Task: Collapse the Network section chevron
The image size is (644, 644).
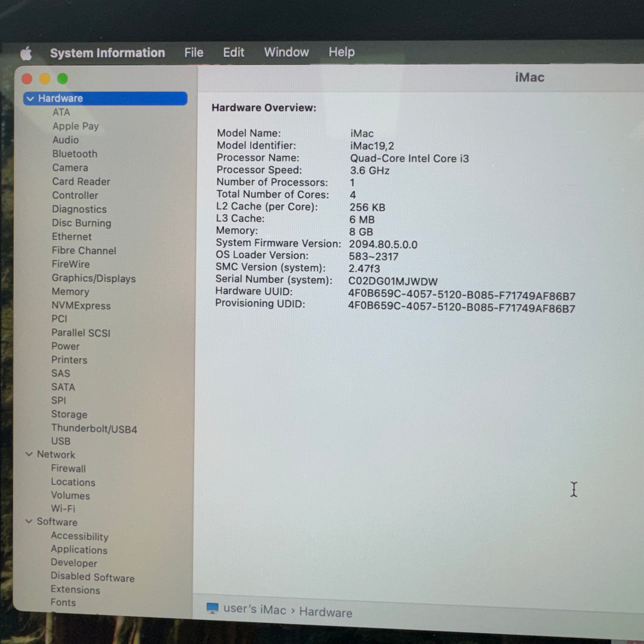Action: 29,454
